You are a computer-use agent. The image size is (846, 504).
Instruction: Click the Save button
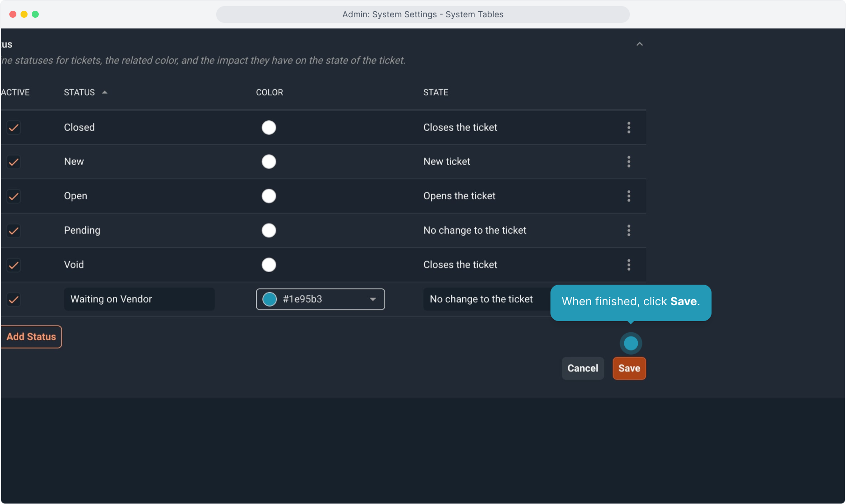[x=629, y=368]
